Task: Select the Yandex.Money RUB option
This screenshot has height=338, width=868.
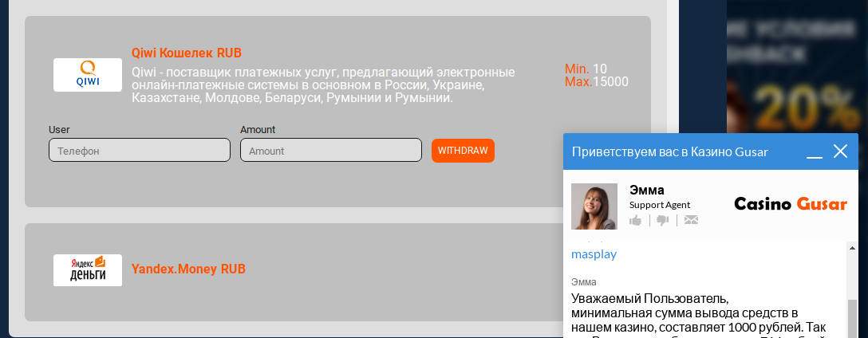Action: pyautogui.click(x=188, y=269)
